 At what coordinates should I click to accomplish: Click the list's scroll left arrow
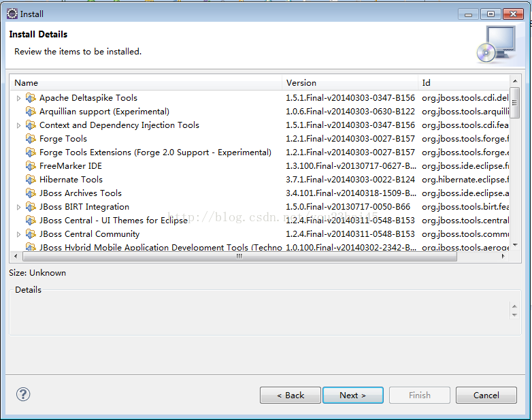pyautogui.click(x=16, y=257)
